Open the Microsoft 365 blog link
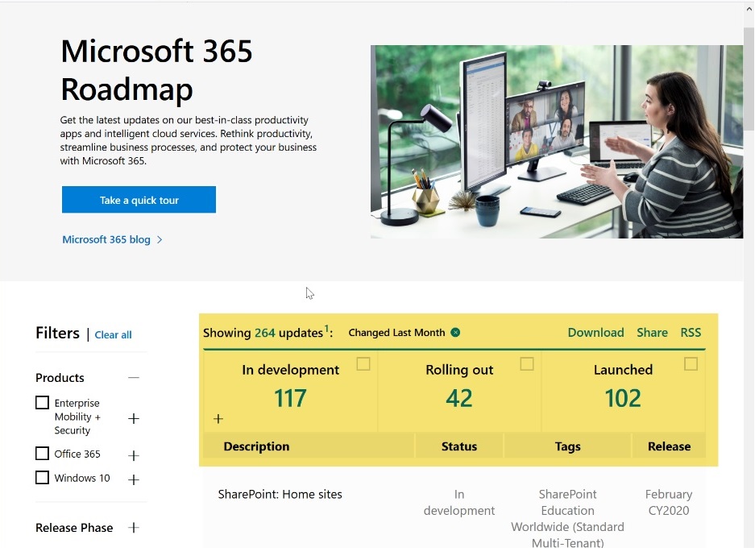The height and width of the screenshot is (560, 755). click(x=106, y=240)
